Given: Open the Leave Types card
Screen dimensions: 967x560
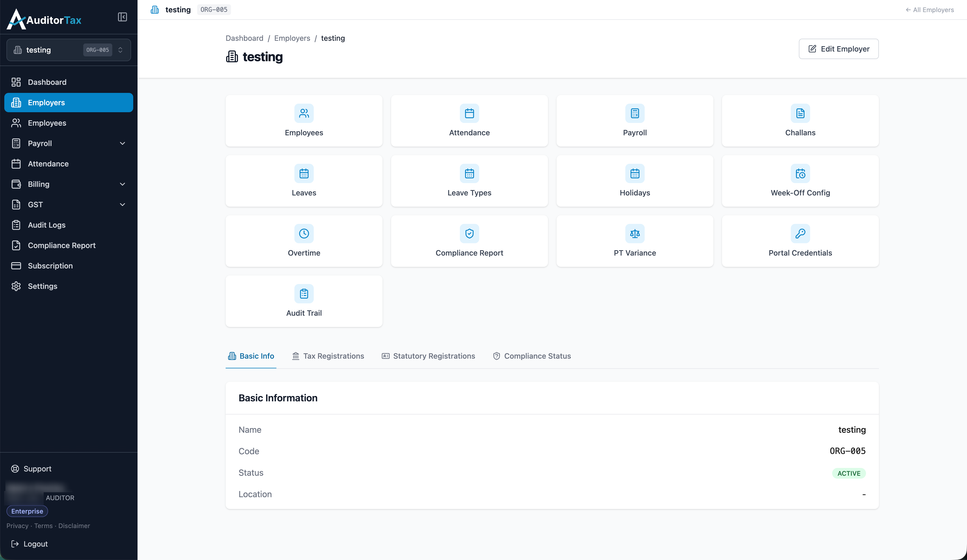Looking at the screenshot, I should click(x=469, y=181).
